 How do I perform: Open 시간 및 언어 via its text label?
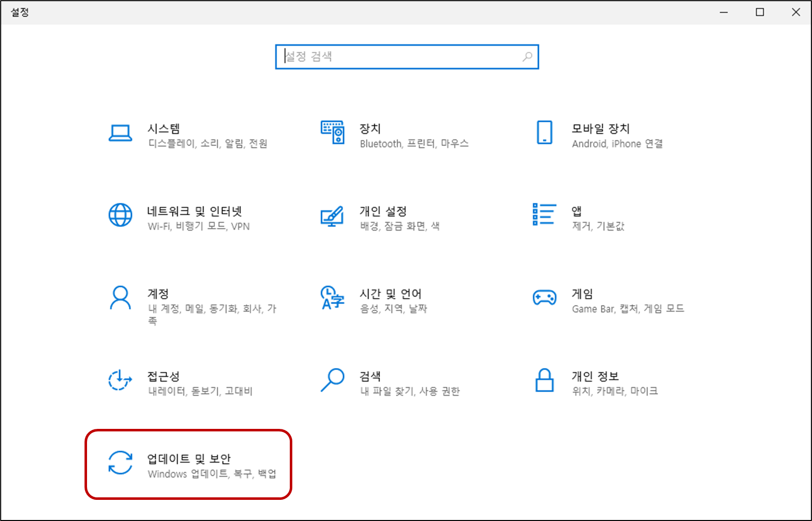[391, 293]
